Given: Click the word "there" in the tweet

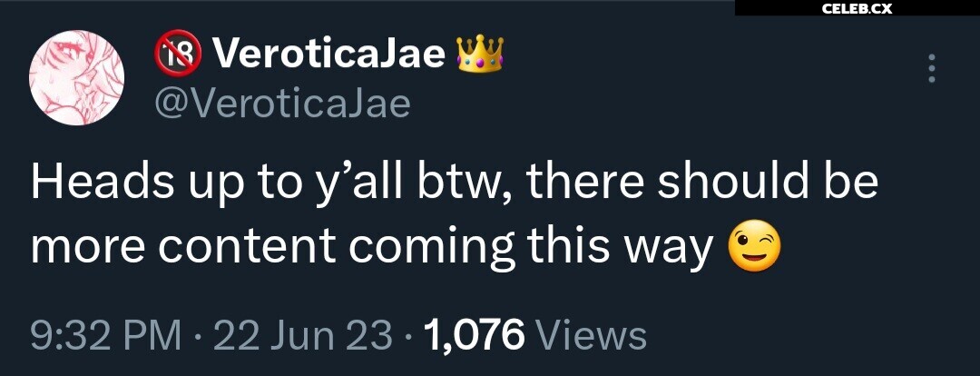Looking at the screenshot, I should [586, 183].
